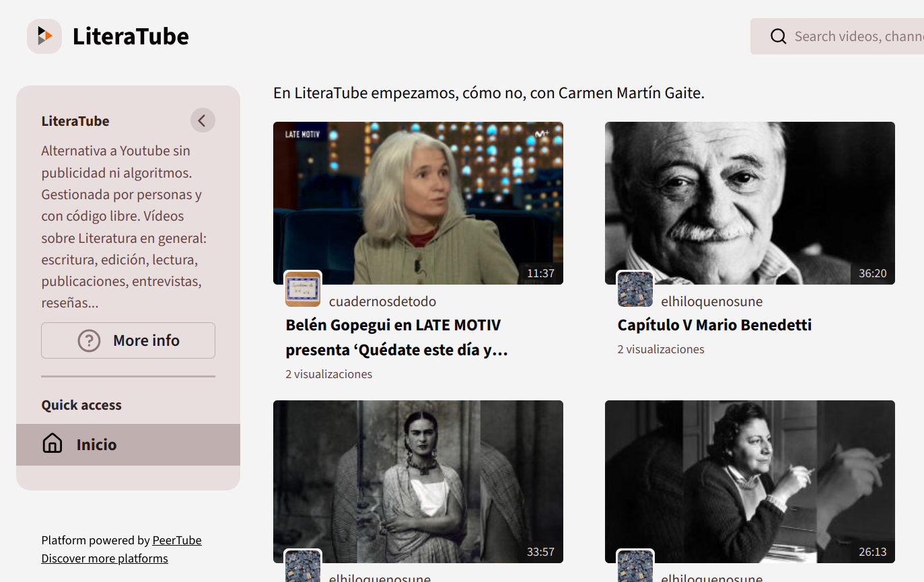924x582 pixels.
Task: Open Belén Gopegui en LATE MOTIV title
Action: click(x=396, y=338)
